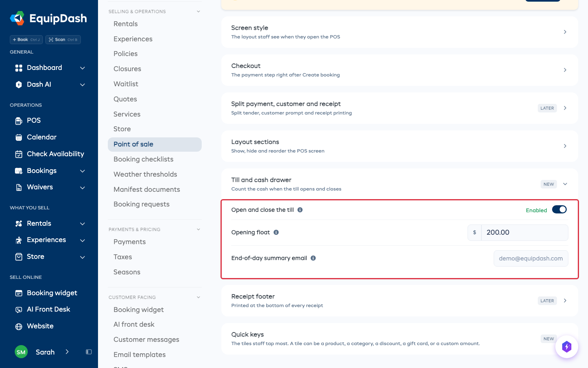Click the Store bag icon in sidebar
588x368 pixels.
tap(19, 257)
